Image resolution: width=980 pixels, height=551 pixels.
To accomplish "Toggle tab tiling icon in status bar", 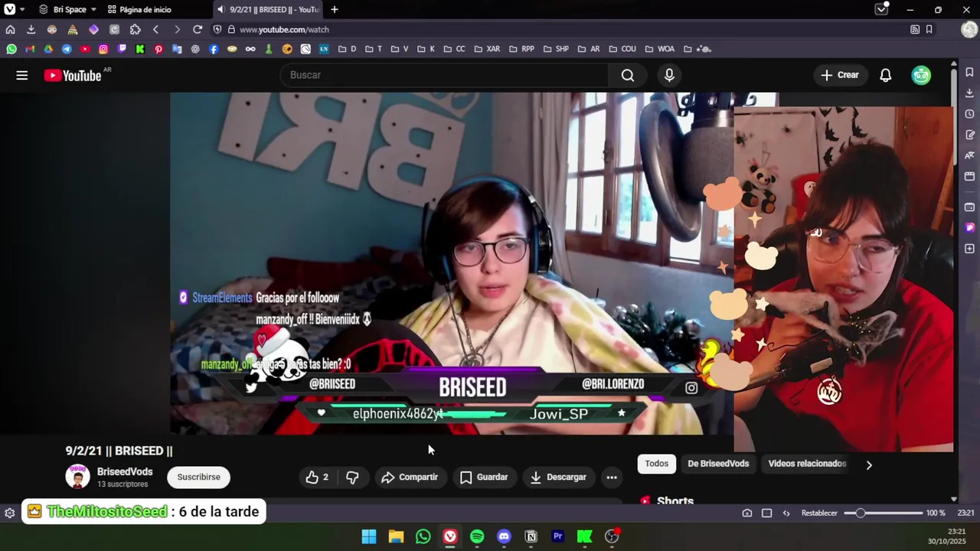I will pos(766,513).
